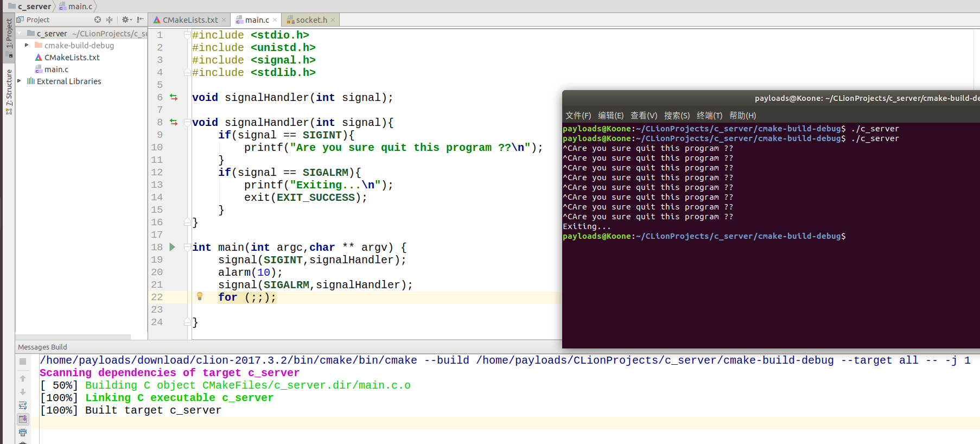Open 文件(F) menu in the terminal window
Screen dimensions: 980x444
click(x=578, y=116)
